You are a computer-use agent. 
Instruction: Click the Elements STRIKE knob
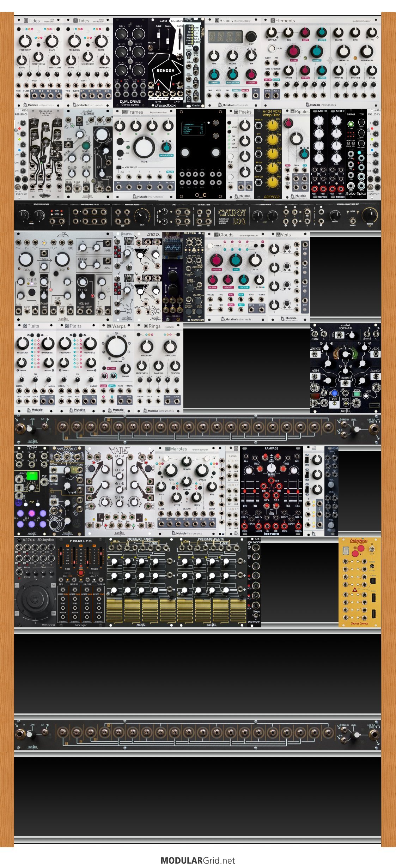(x=322, y=33)
